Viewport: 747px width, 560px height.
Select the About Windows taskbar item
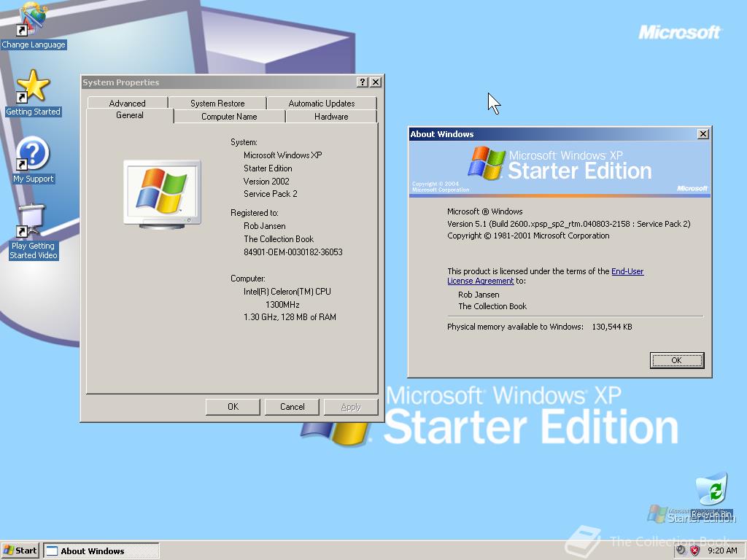point(101,551)
